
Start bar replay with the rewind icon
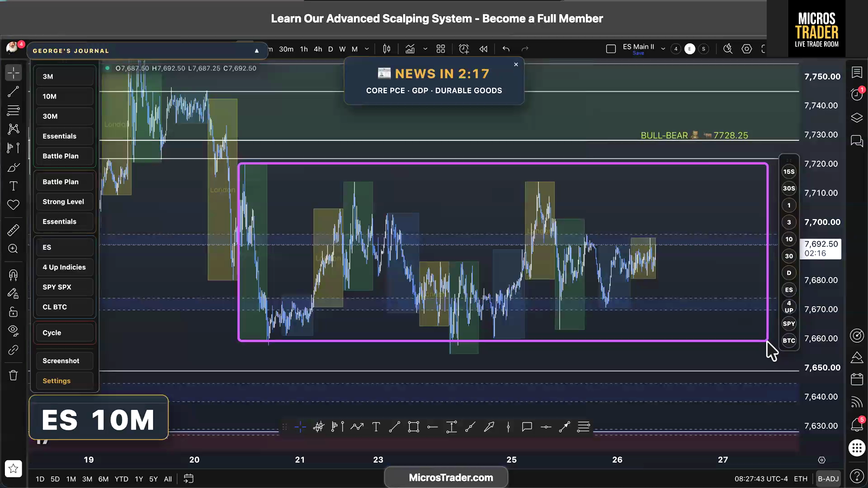pyautogui.click(x=483, y=49)
